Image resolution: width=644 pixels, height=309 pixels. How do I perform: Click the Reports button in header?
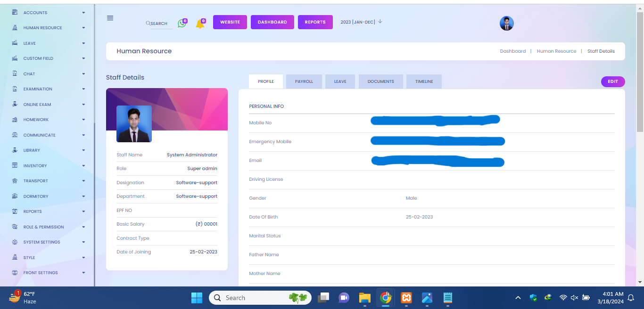click(315, 22)
